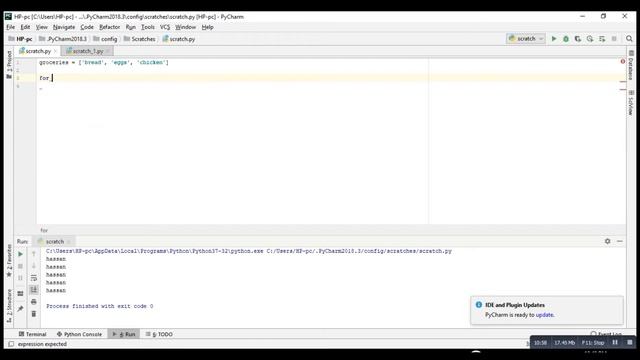Screen dimensions: 640x360
Task: Open the VCS menu
Action: (x=165, y=27)
